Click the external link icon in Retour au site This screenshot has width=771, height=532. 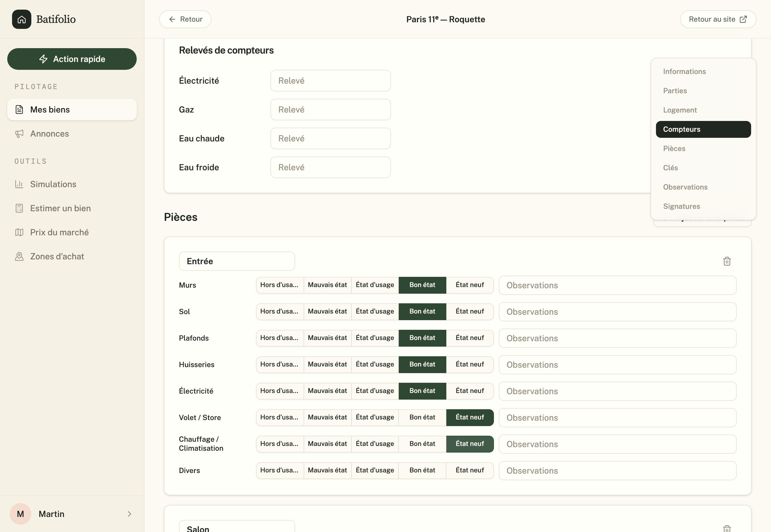point(743,19)
